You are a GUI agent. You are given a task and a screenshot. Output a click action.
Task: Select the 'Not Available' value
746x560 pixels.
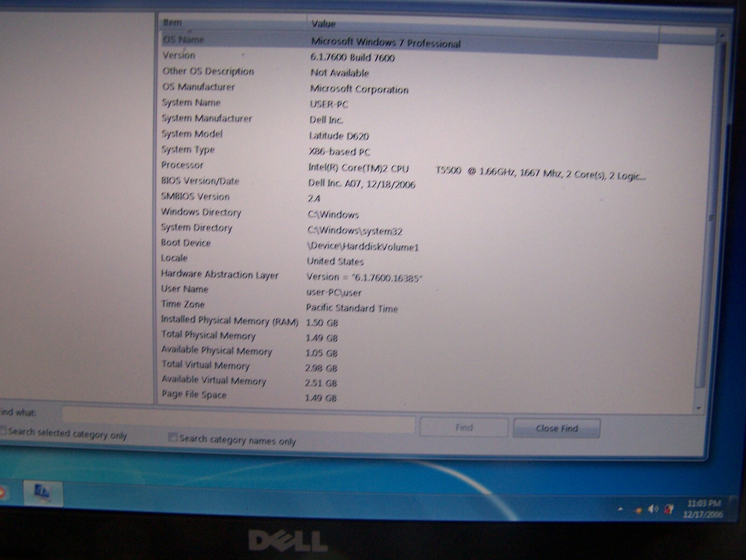340,73
